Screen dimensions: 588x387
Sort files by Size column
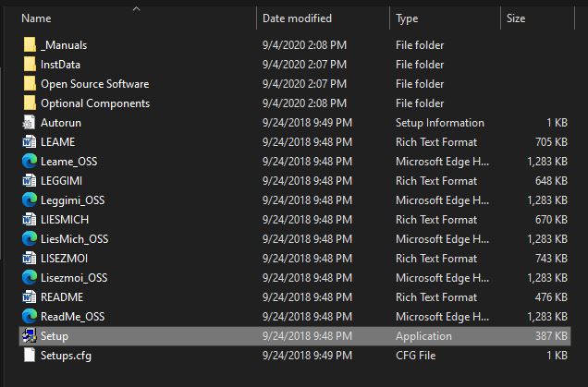(516, 18)
